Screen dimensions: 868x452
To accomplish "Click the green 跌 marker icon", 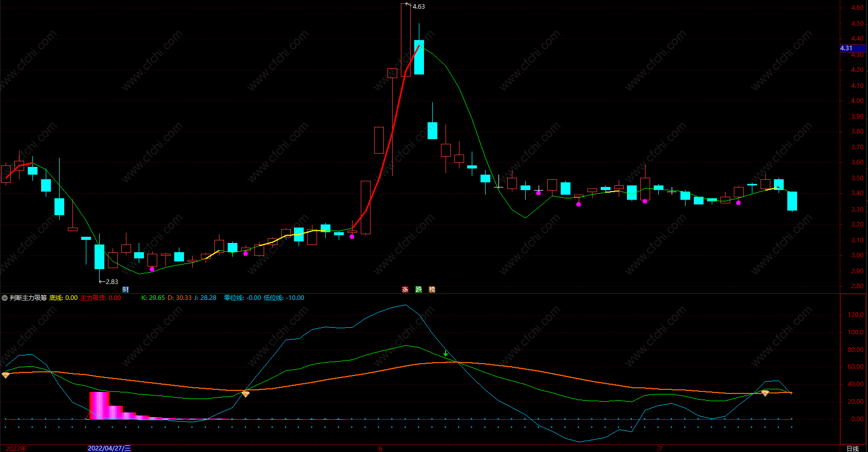I will (x=418, y=290).
